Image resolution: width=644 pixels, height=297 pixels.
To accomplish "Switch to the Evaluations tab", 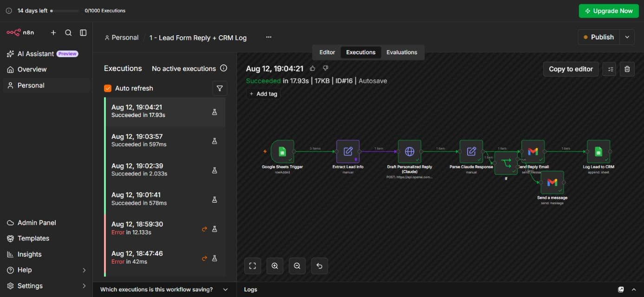I will click(402, 52).
